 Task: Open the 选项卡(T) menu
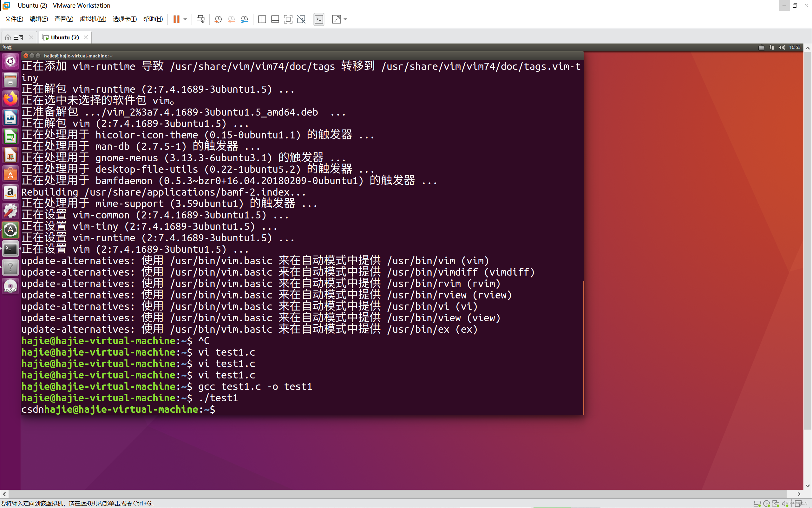125,19
